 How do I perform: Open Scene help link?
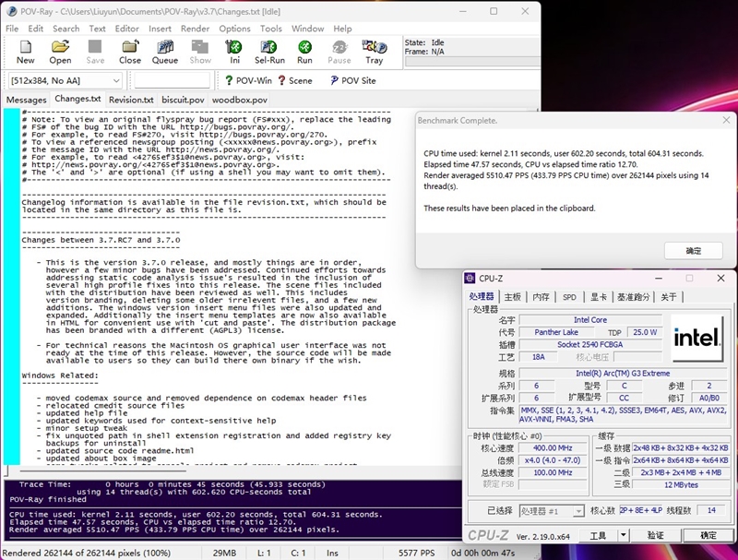(x=295, y=80)
